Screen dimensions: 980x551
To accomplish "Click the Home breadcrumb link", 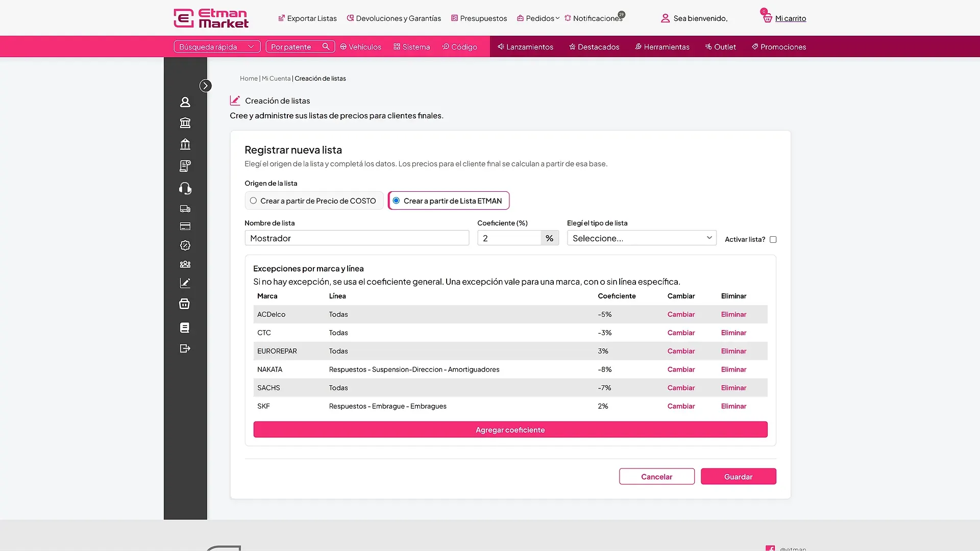I will pos(249,79).
